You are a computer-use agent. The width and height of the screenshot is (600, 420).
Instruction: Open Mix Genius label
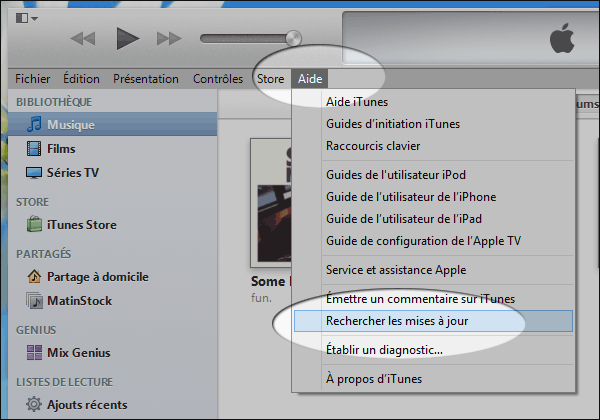point(78,353)
